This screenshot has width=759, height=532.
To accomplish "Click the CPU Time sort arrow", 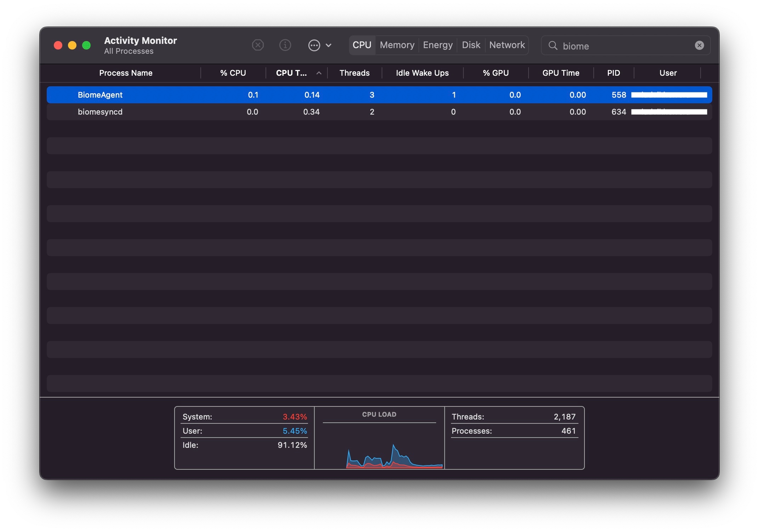I will pyautogui.click(x=319, y=73).
